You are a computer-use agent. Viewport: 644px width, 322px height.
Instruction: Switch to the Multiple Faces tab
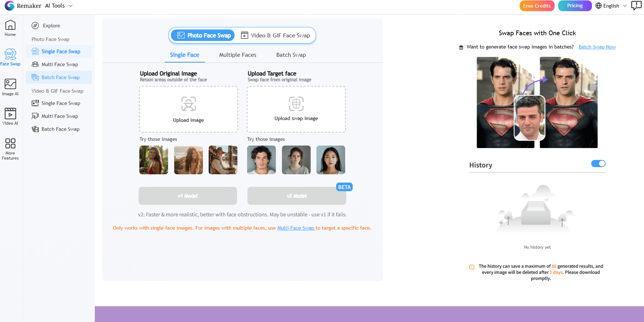click(x=237, y=55)
